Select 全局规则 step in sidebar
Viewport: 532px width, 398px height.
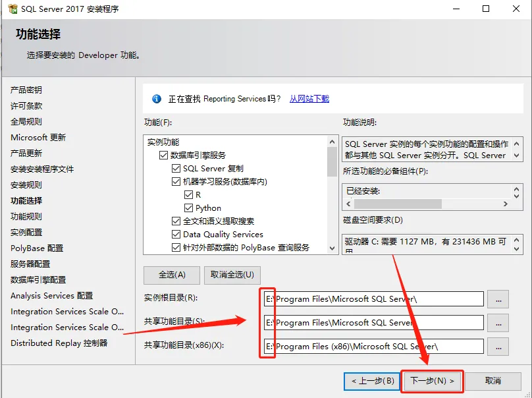click(26, 121)
